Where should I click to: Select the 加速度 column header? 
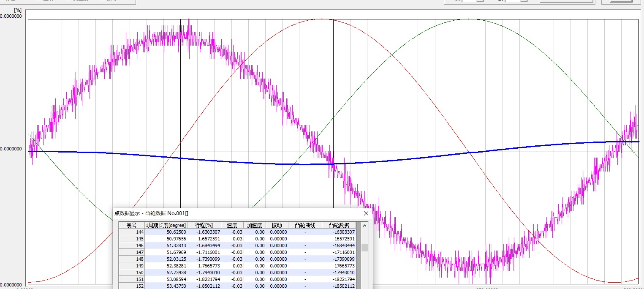coord(255,225)
